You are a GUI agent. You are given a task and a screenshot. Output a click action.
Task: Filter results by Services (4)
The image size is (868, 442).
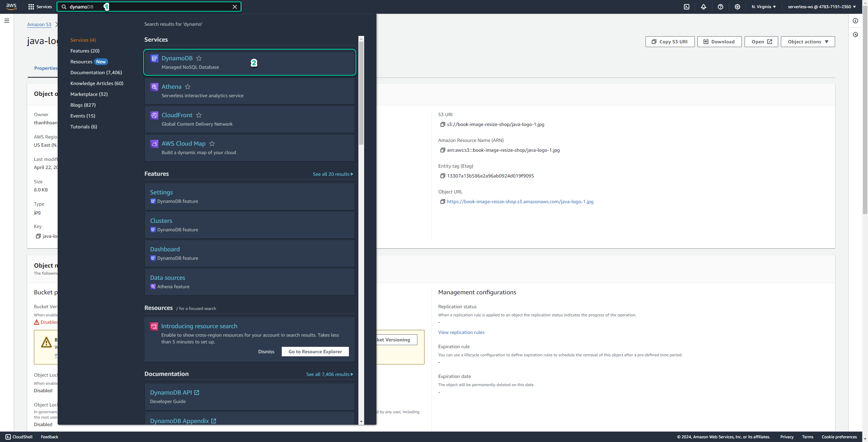(83, 40)
